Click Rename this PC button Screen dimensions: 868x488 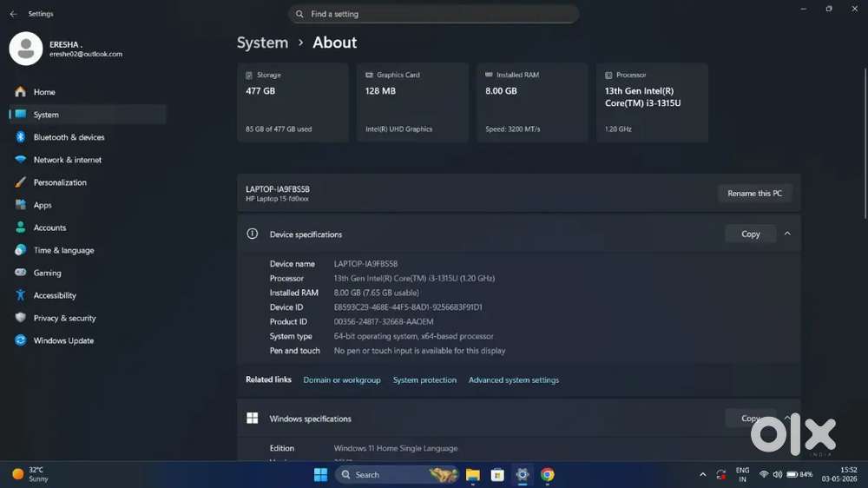click(754, 194)
